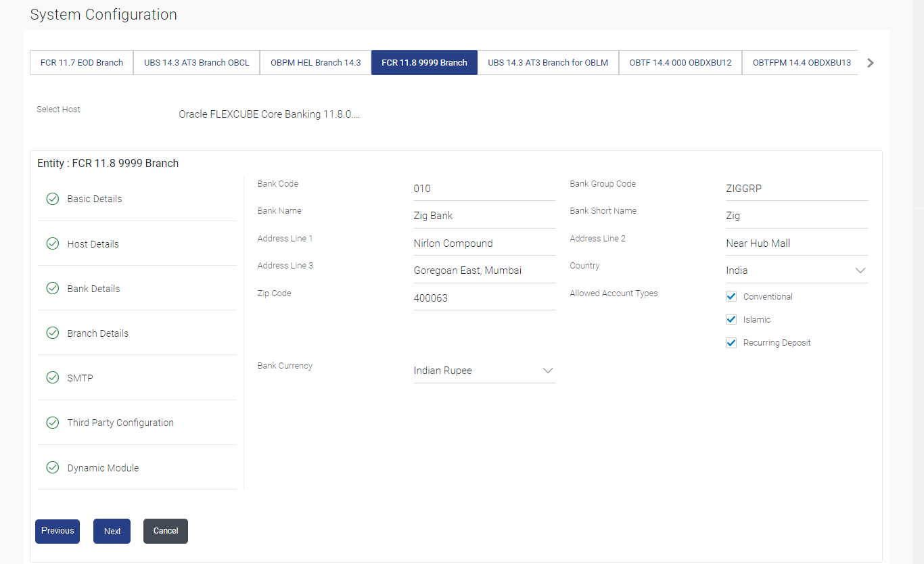The image size is (924, 564).
Task: Focus the Zip Code input field
Action: click(484, 298)
